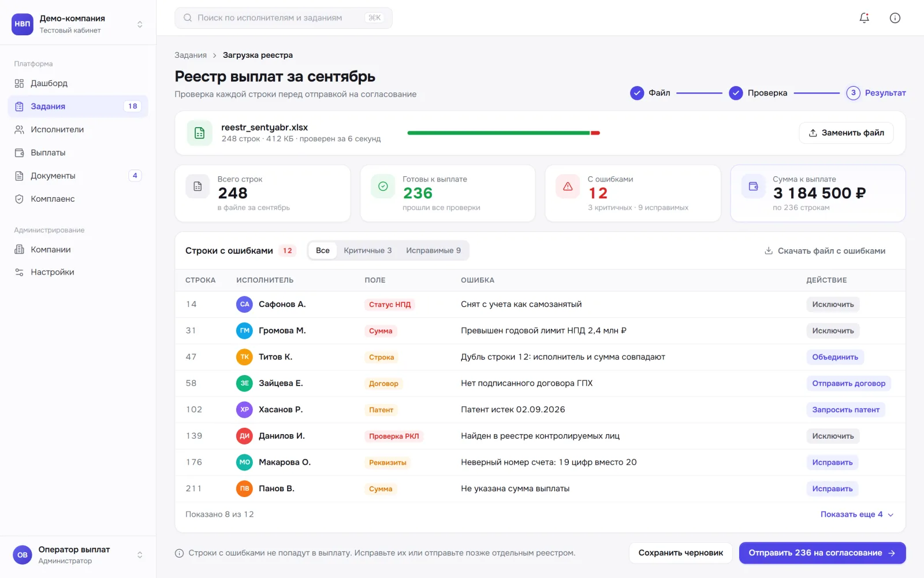The image size is (924, 578).
Task: Click the warning triangle icon on С ошибками card
Action: [568, 186]
